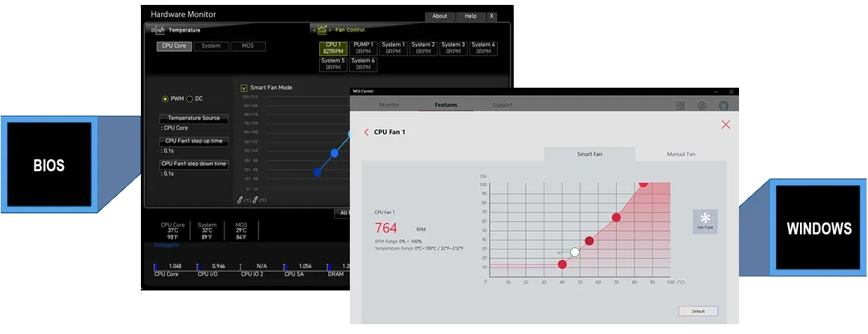Click the Celsius thermometer icon below the graph
The image size is (868, 334).
(240, 200)
